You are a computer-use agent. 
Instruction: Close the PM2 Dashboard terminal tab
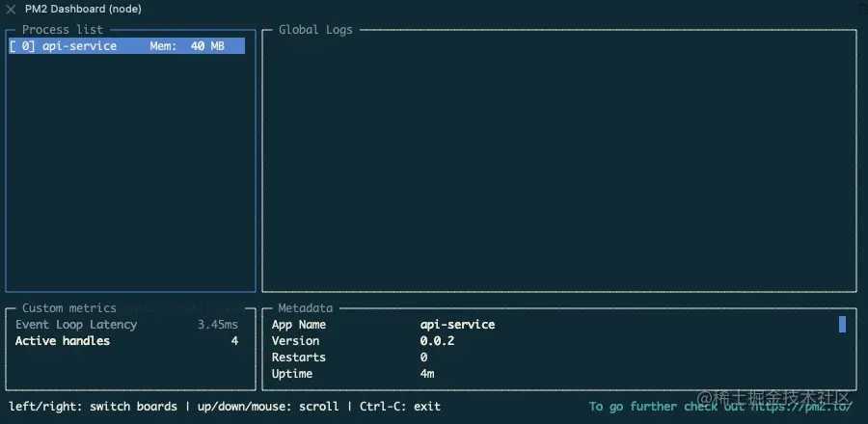[x=11, y=9]
